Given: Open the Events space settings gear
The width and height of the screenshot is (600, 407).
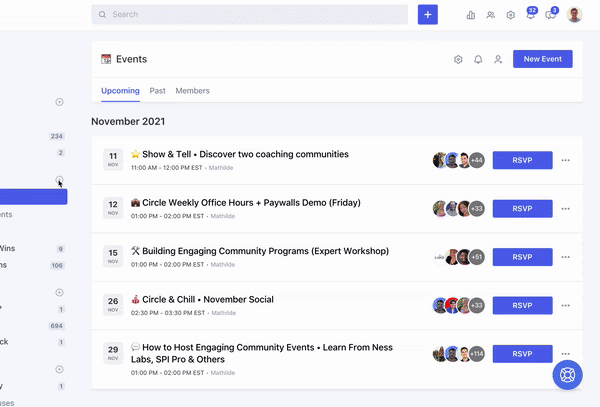Looking at the screenshot, I should pos(458,59).
